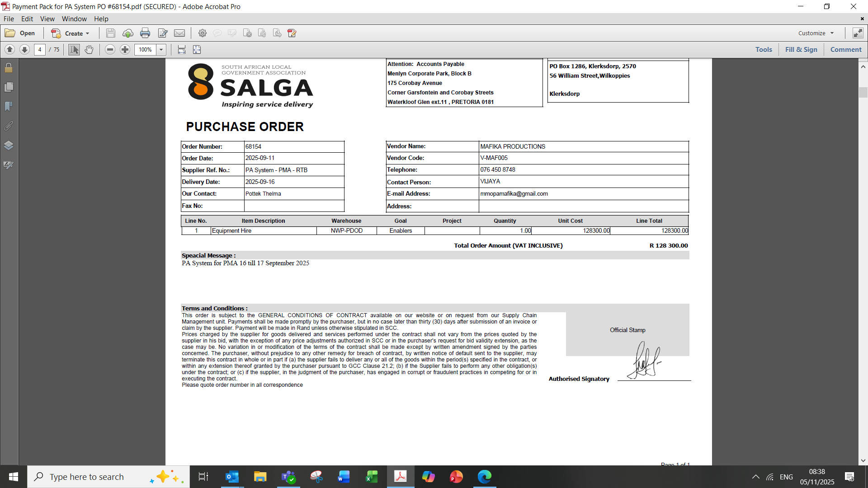Click the page number input field

coord(40,50)
